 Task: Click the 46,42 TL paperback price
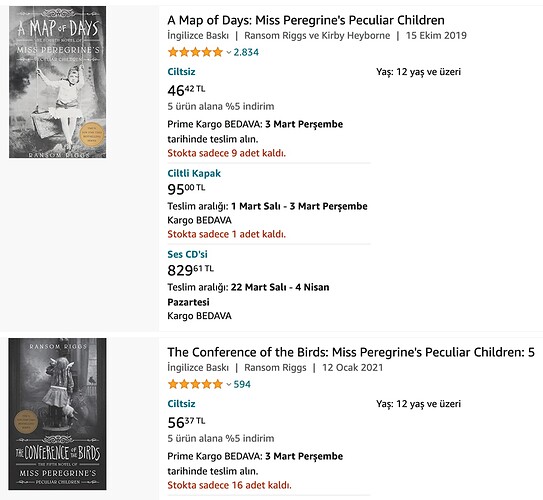tap(186, 90)
